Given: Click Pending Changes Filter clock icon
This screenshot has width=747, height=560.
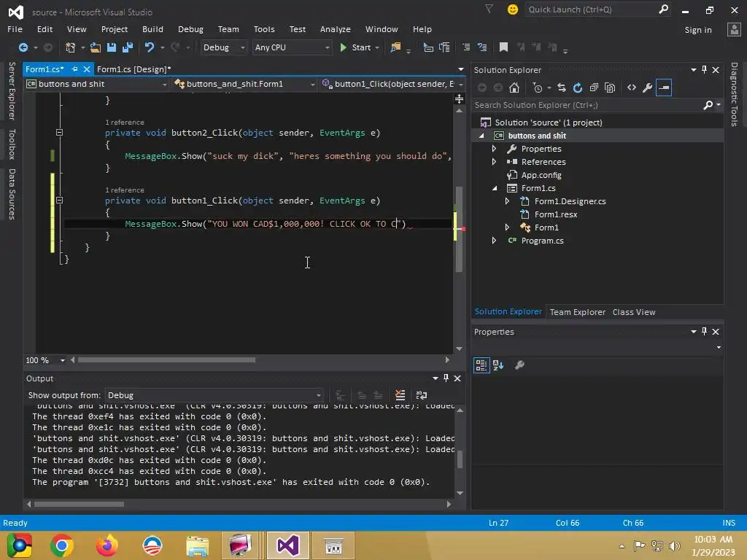Looking at the screenshot, I should [x=538, y=87].
